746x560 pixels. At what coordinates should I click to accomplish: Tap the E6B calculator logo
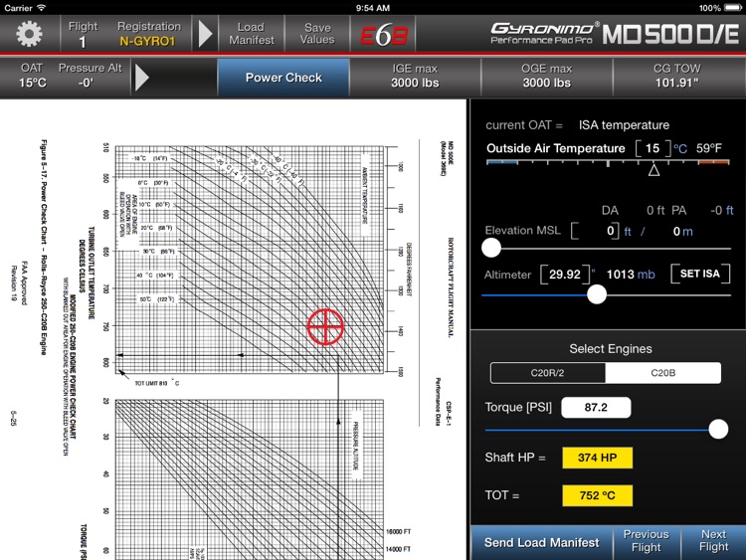click(x=384, y=35)
